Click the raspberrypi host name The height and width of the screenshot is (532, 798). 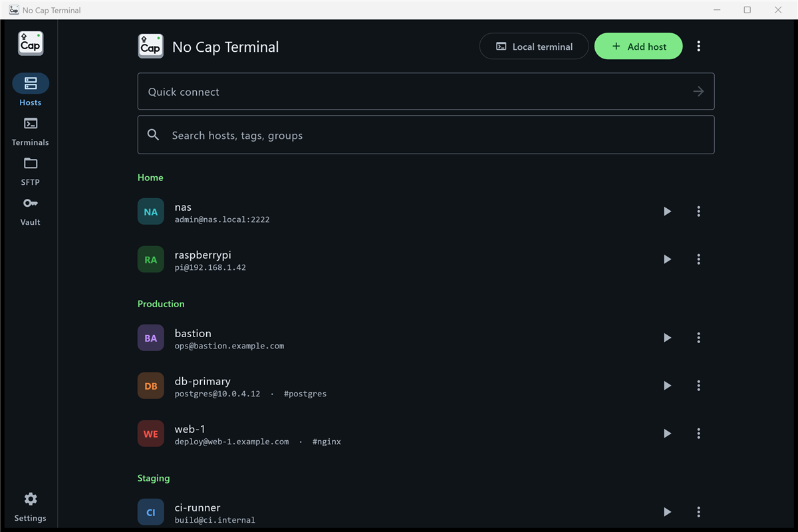point(203,255)
